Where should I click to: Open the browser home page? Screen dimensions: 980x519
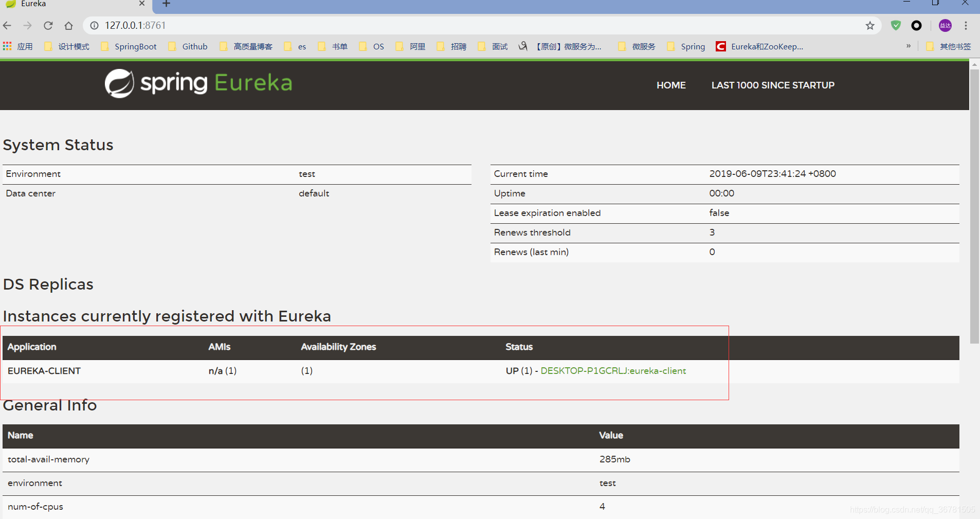(x=68, y=25)
